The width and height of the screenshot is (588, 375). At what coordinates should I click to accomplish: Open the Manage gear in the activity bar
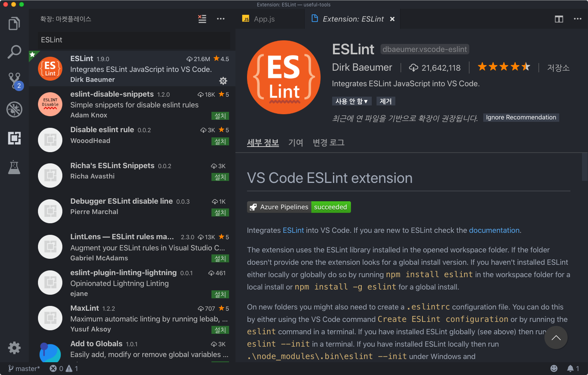point(14,348)
